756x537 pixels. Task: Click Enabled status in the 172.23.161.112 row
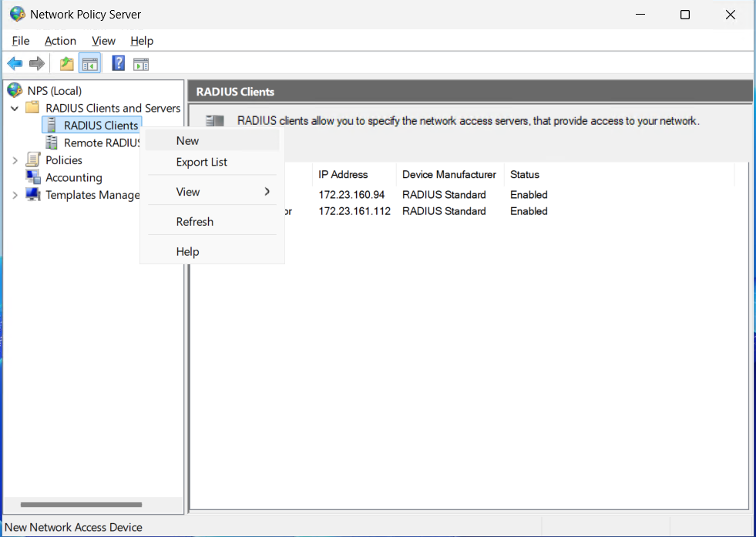point(529,211)
